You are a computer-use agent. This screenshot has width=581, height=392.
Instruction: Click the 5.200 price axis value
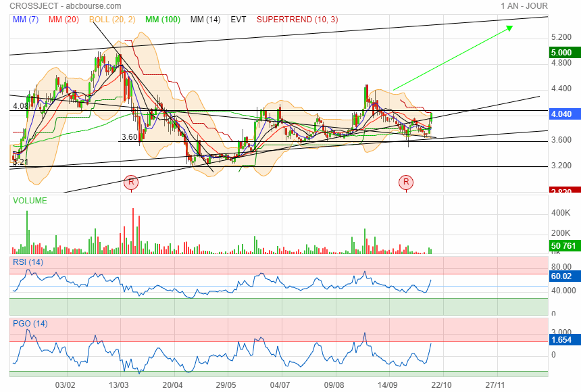click(x=561, y=37)
